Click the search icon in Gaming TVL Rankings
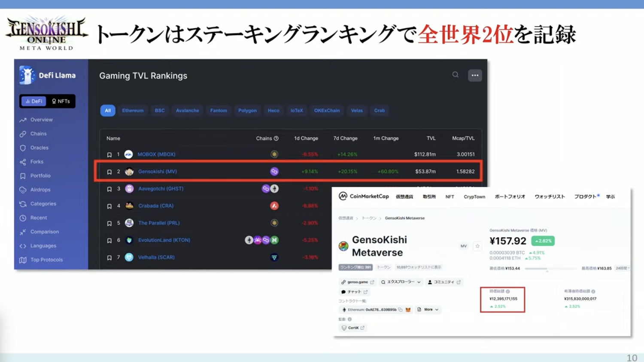This screenshot has height=362, width=644. (x=455, y=75)
